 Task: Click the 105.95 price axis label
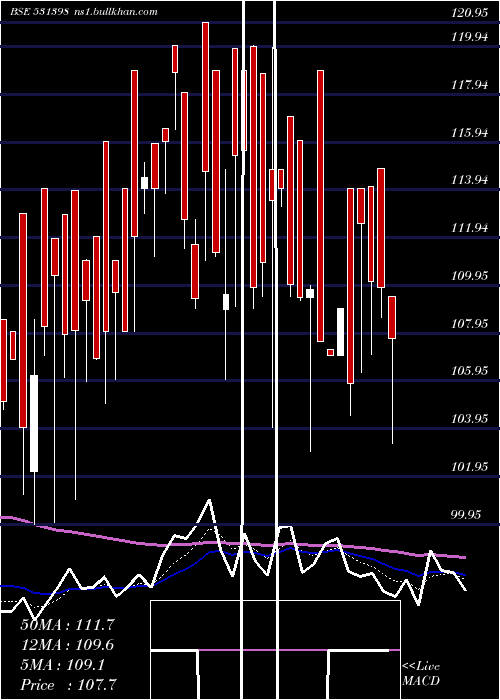tap(469, 371)
